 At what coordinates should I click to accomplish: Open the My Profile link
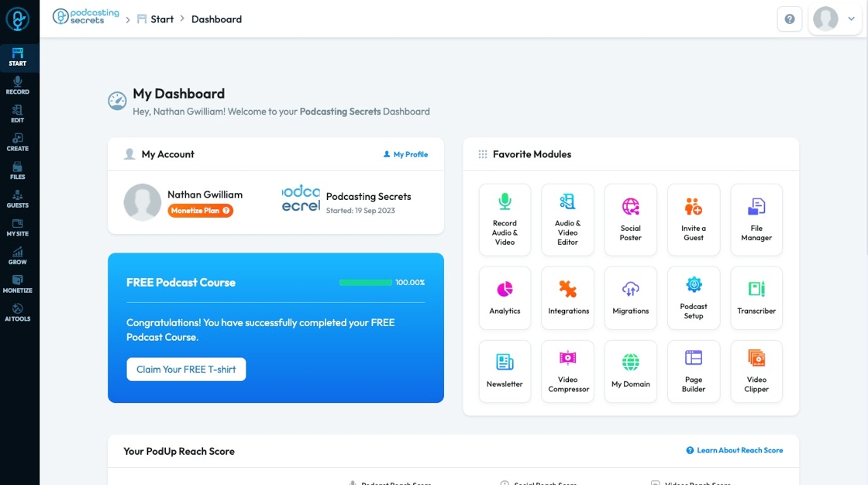[406, 154]
